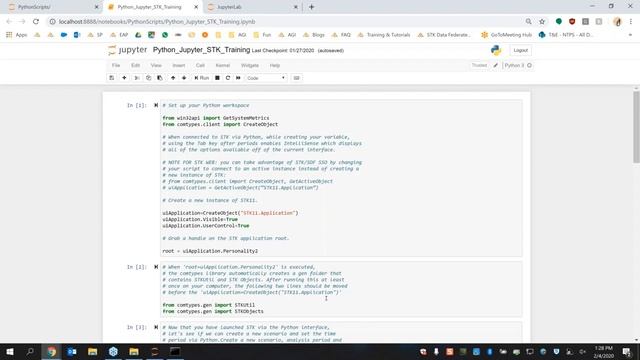This screenshot has width=640, height=360.
Task: Open the GoToMeeting Hub bookmark
Action: click(x=506, y=35)
